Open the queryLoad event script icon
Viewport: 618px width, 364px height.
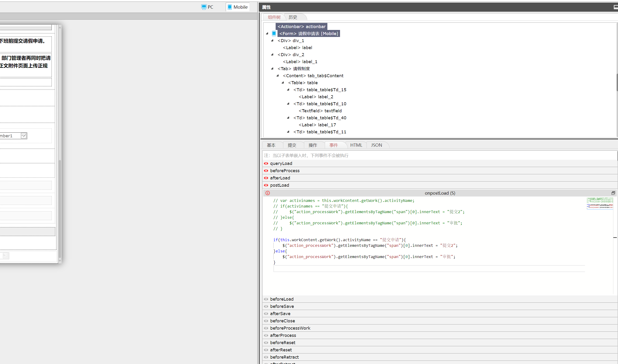[266, 163]
